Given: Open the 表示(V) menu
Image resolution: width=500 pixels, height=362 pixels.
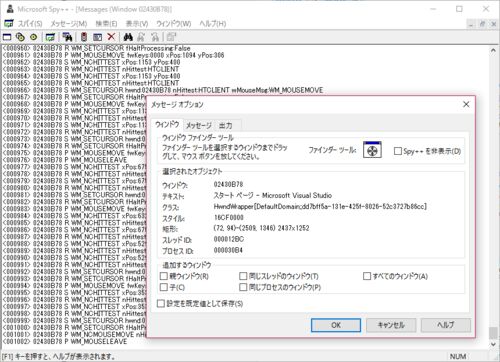Looking at the screenshot, I should coord(137,24).
